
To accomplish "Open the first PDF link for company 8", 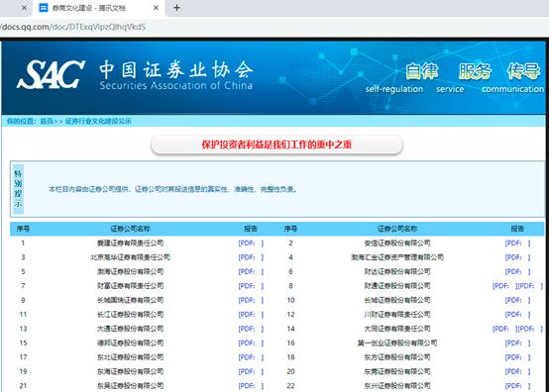I will tap(504, 286).
